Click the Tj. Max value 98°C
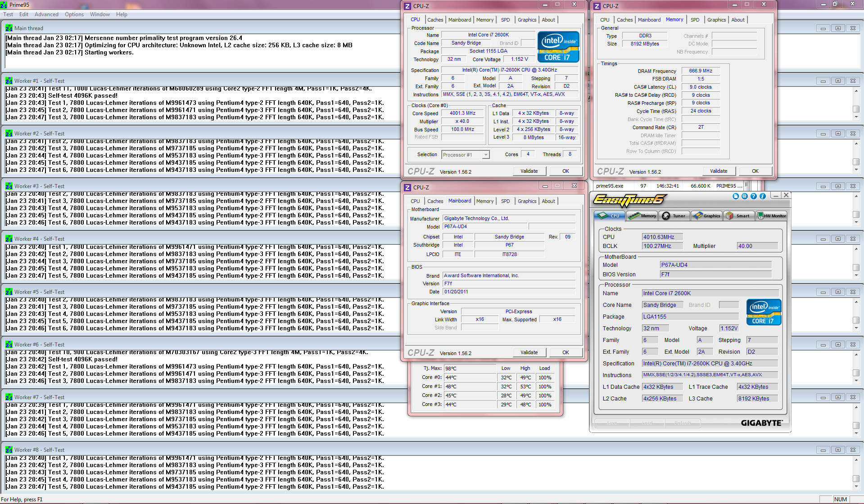The width and height of the screenshot is (864, 504). click(470, 369)
